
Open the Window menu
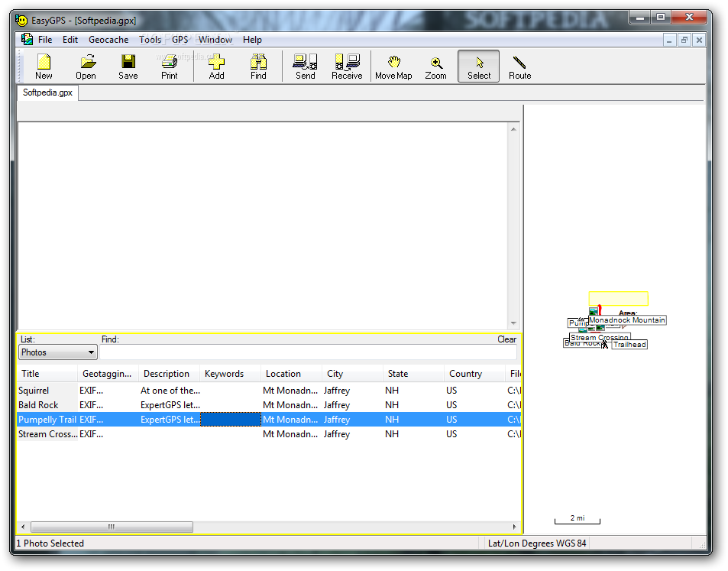point(215,40)
